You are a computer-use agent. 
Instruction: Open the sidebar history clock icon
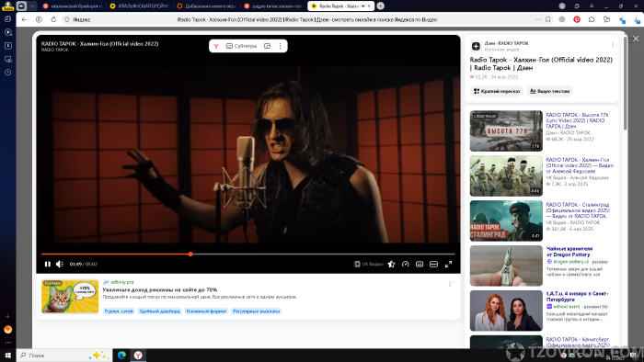pyautogui.click(x=7, y=73)
